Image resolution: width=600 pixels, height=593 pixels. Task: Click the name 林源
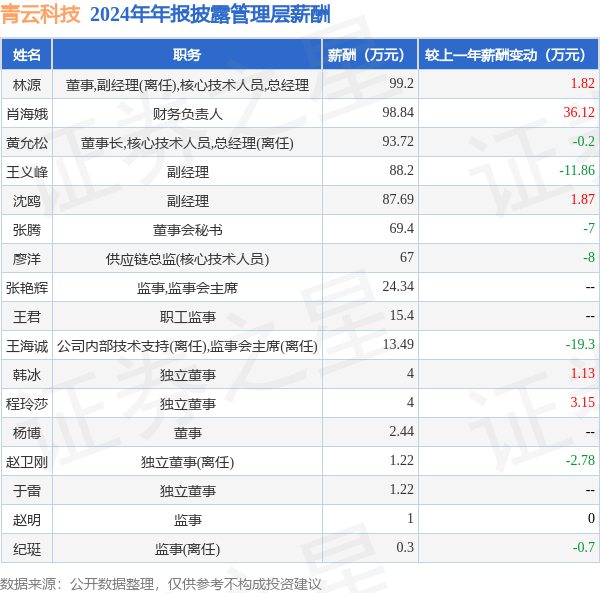(x=26, y=85)
